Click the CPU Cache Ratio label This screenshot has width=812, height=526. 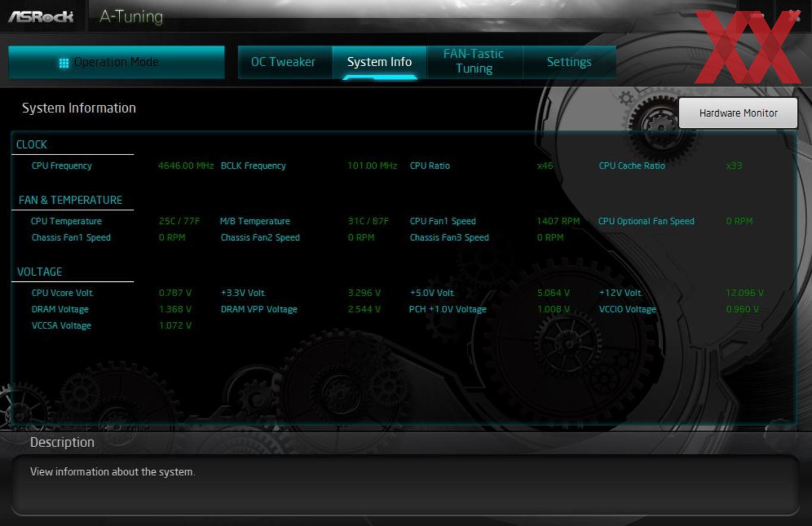point(632,165)
